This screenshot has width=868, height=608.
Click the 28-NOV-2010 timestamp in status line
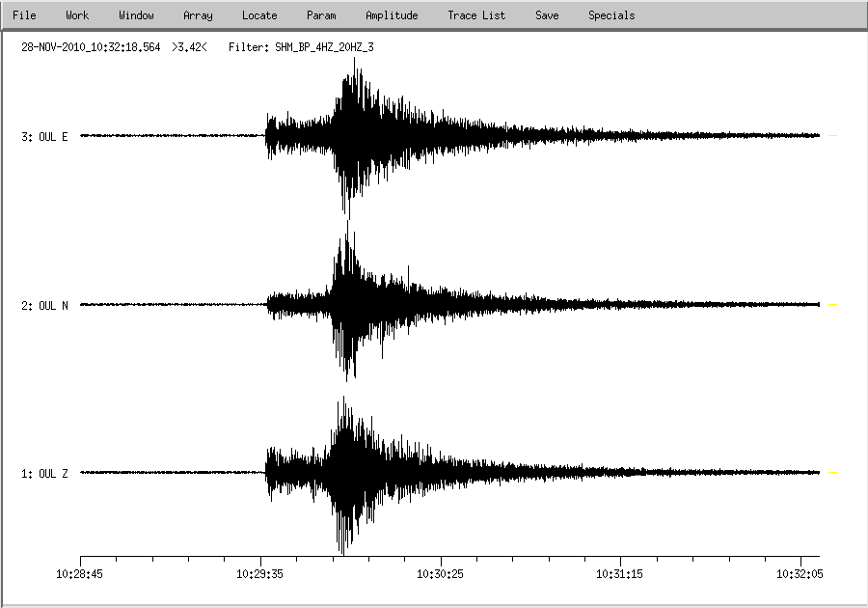pyautogui.click(x=91, y=45)
